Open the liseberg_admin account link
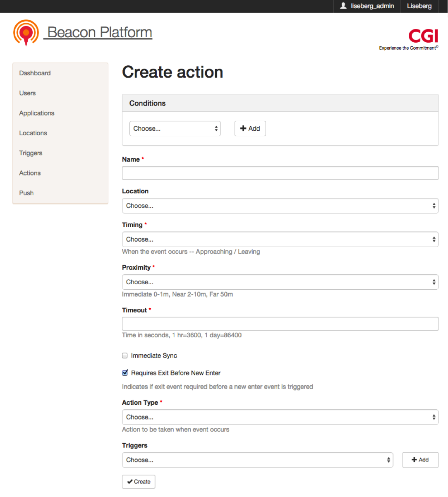Screen dimensions: 448x497 367,6
